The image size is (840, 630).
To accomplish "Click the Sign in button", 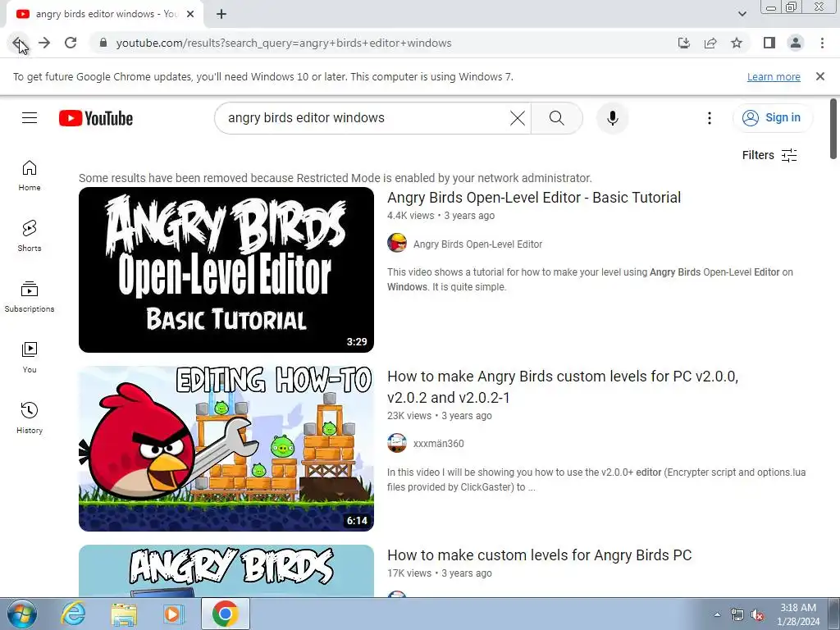I will (773, 118).
